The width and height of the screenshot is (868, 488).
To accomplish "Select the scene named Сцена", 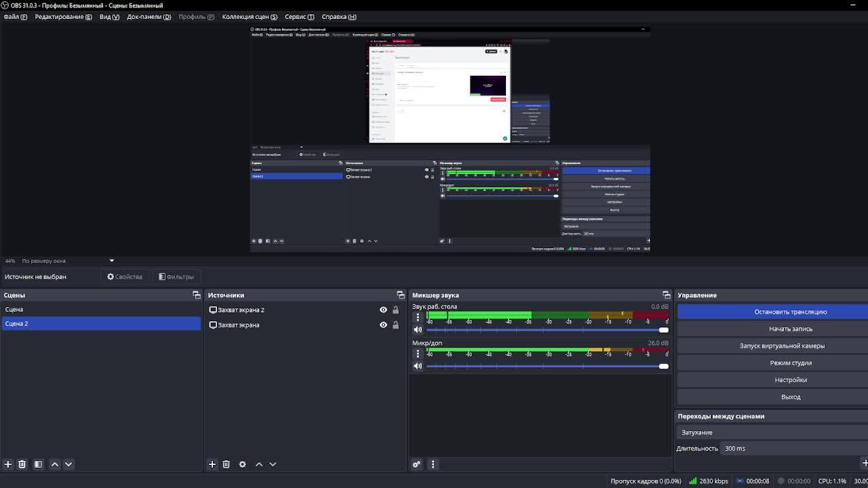I will (x=100, y=309).
